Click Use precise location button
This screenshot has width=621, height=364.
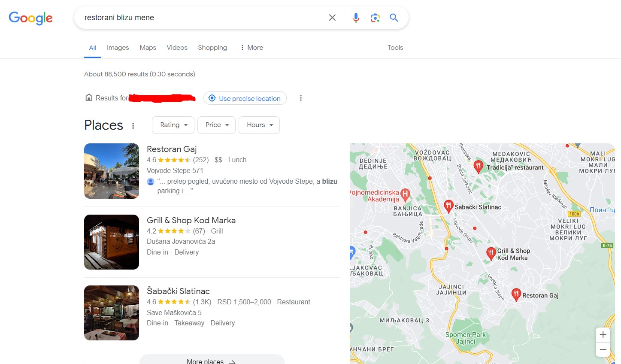[245, 98]
